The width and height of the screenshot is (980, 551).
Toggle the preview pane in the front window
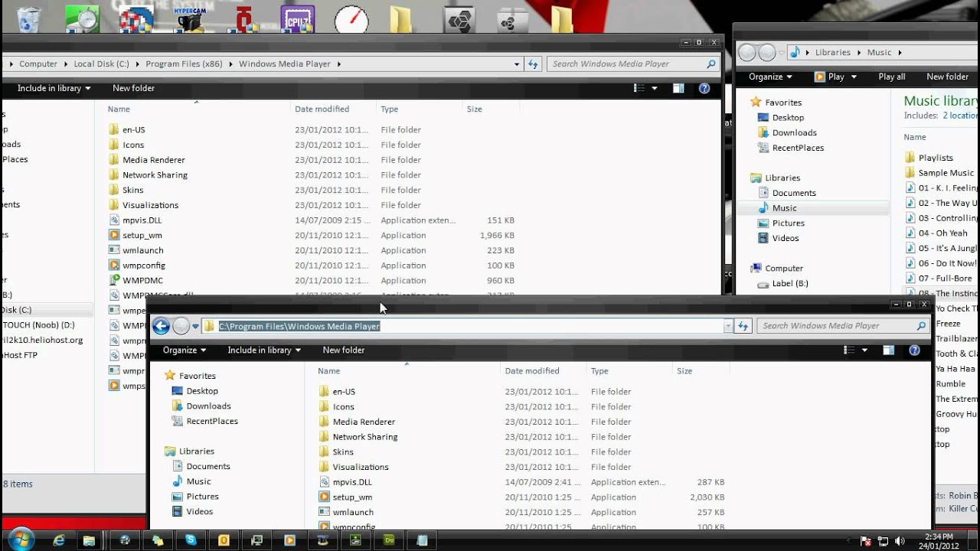pyautogui.click(x=888, y=350)
